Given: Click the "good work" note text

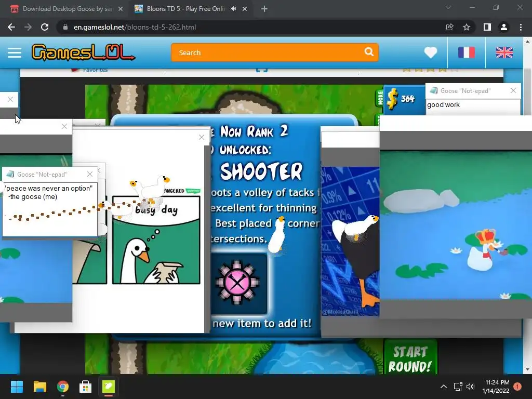Looking at the screenshot, I should click(x=443, y=105).
